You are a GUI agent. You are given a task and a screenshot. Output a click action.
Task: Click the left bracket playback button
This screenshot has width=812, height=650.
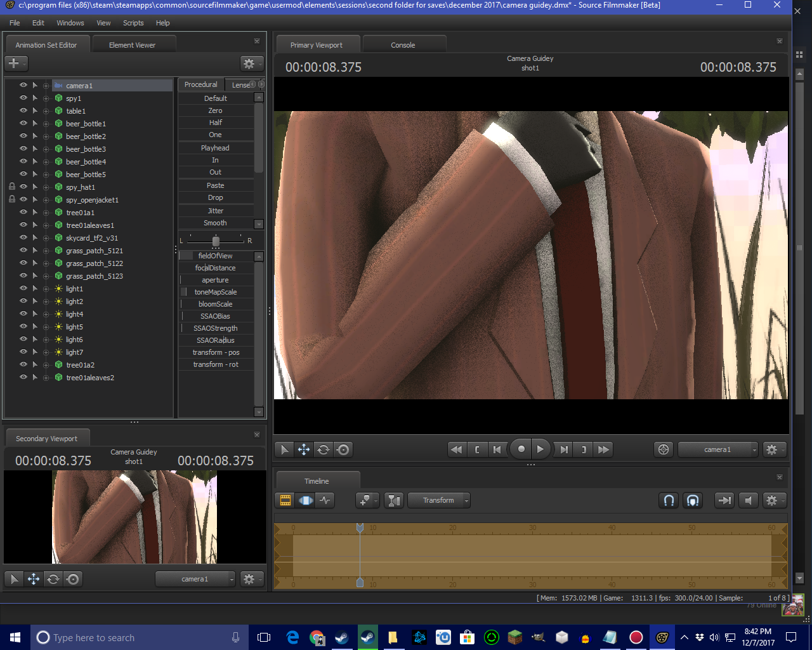tap(477, 449)
